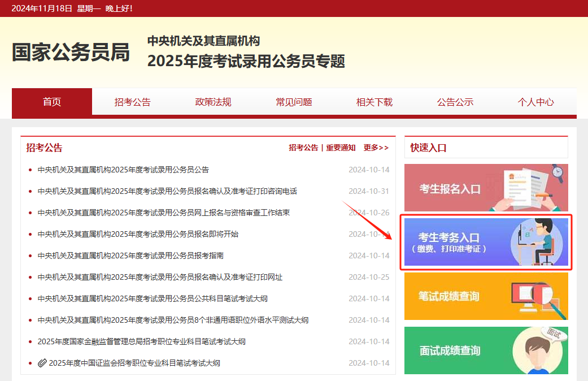Open 常见问题 navigation tab
The image size is (588, 381).
(294, 102)
